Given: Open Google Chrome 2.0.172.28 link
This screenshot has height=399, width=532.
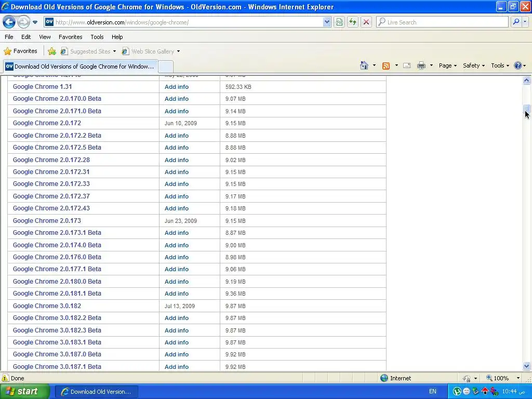Looking at the screenshot, I should 51,160.
